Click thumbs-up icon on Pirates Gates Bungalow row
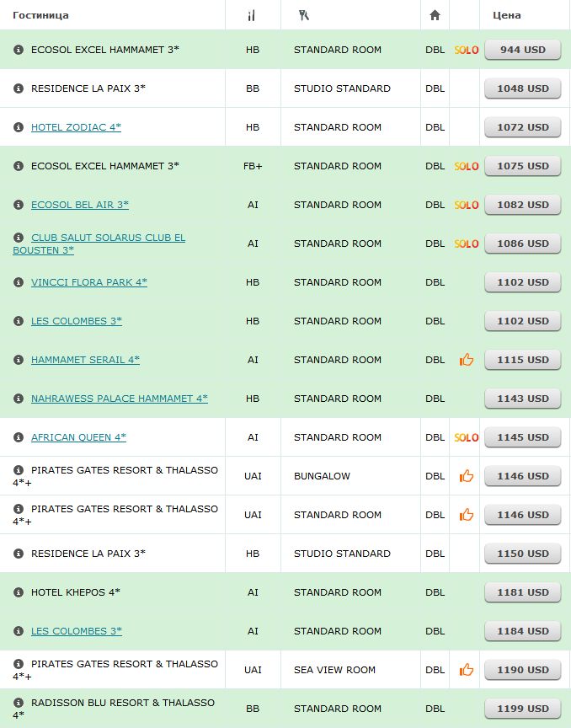The width and height of the screenshot is (571, 728). coord(467,475)
